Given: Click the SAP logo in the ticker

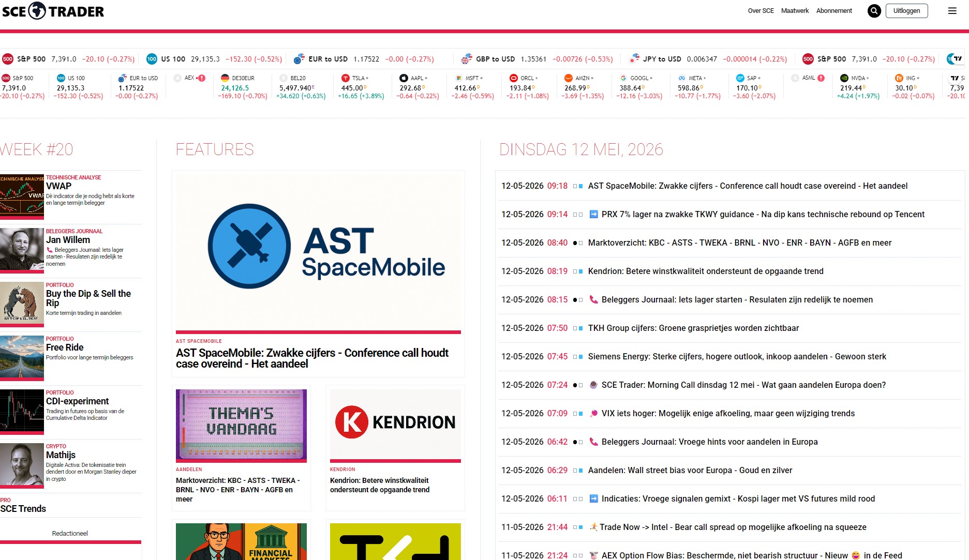Looking at the screenshot, I should click(x=740, y=78).
